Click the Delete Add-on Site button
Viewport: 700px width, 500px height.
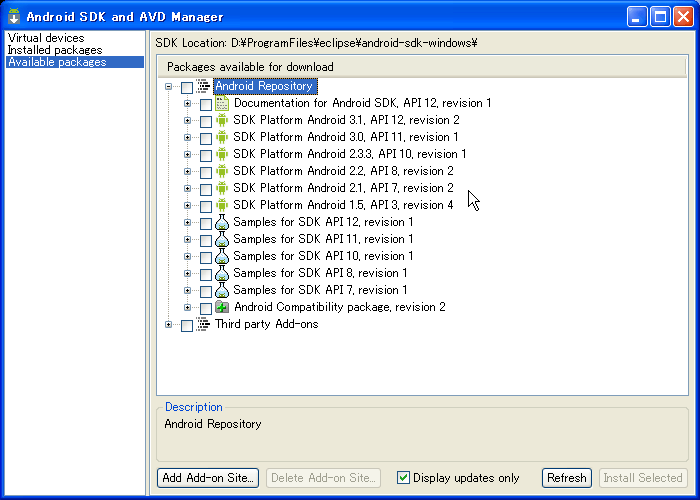pyautogui.click(x=323, y=478)
